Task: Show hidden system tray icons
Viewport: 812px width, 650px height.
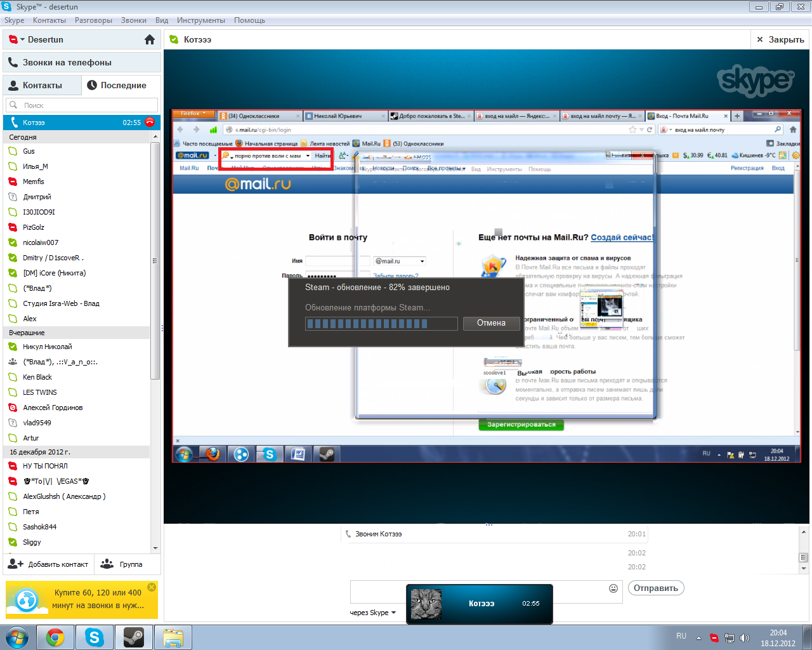Action: tap(698, 637)
